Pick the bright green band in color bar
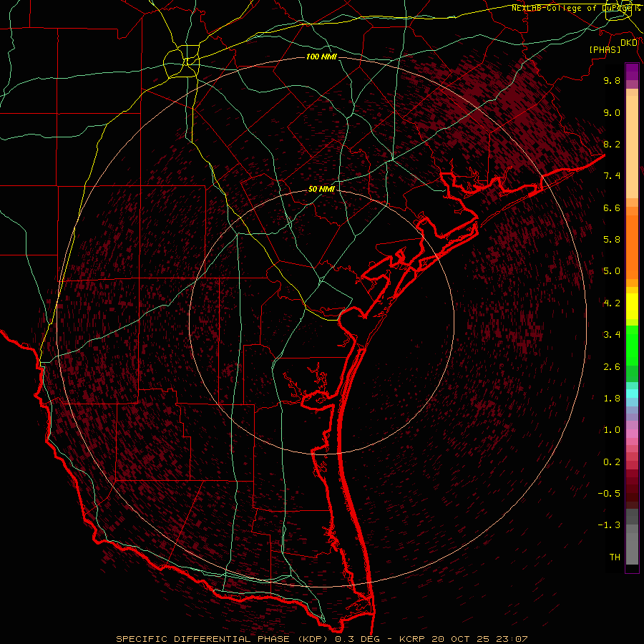The width and height of the screenshot is (644, 644). pyautogui.click(x=632, y=345)
